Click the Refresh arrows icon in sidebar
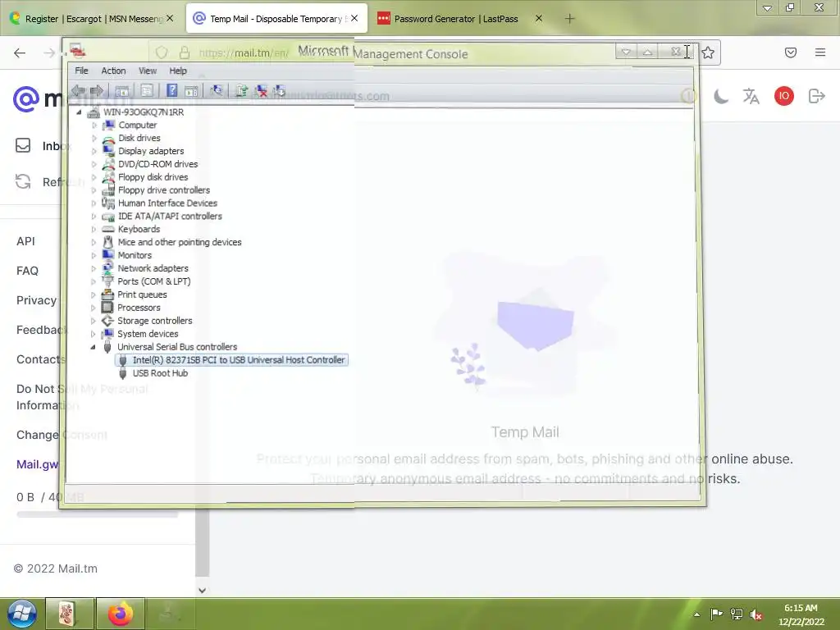 click(x=23, y=181)
